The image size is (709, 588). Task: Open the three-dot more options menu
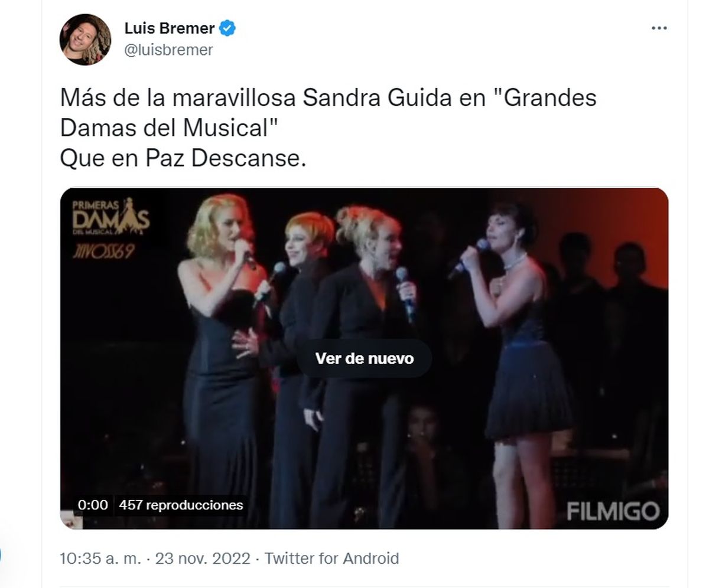pyautogui.click(x=659, y=28)
